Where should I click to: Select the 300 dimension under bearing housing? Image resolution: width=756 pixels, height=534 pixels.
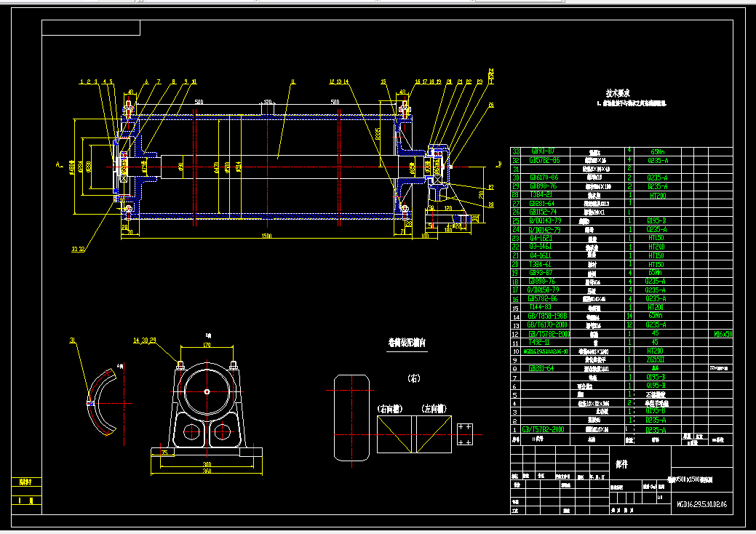pos(207,464)
